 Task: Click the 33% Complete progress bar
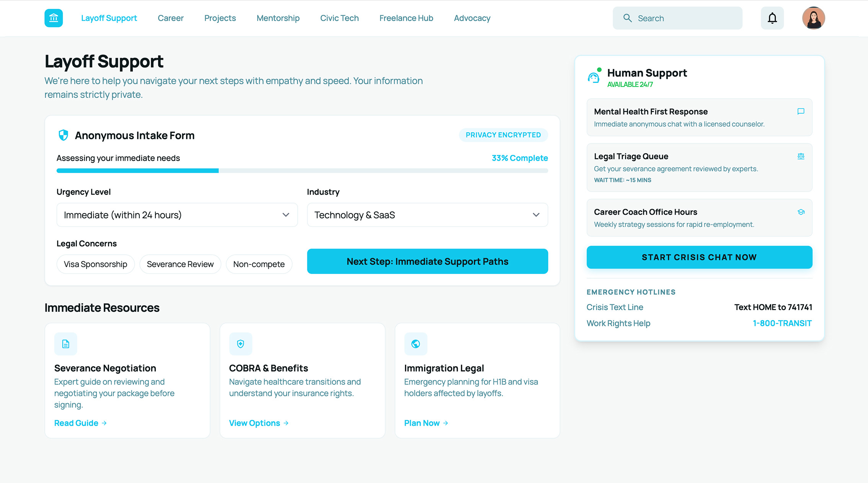[x=302, y=171]
